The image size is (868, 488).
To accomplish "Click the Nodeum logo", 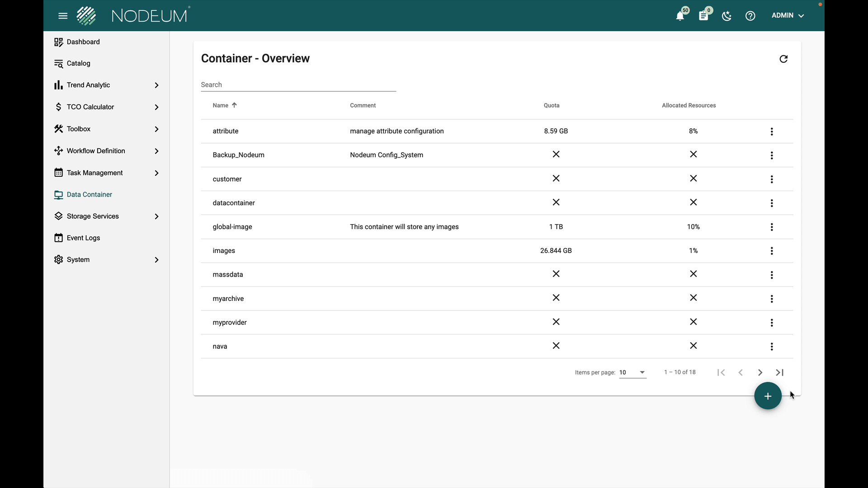I will [x=133, y=16].
